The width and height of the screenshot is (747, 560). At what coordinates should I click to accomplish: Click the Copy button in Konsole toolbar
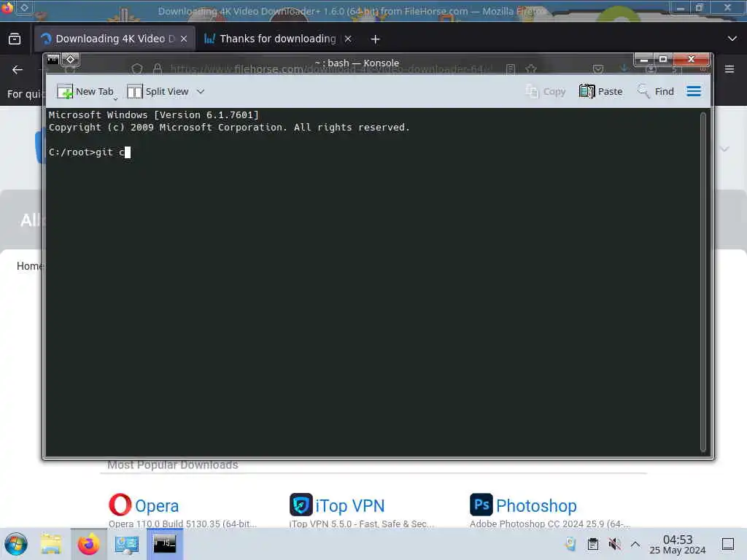point(545,91)
